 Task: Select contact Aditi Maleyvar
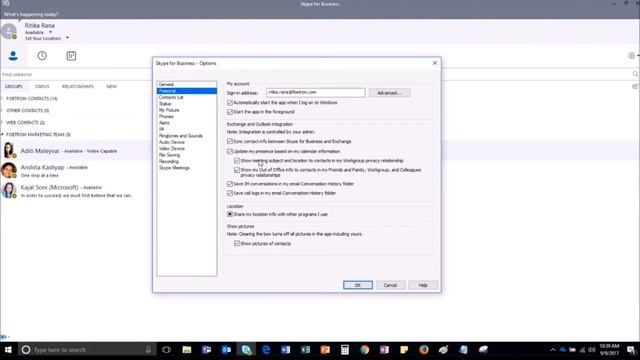coord(76,151)
